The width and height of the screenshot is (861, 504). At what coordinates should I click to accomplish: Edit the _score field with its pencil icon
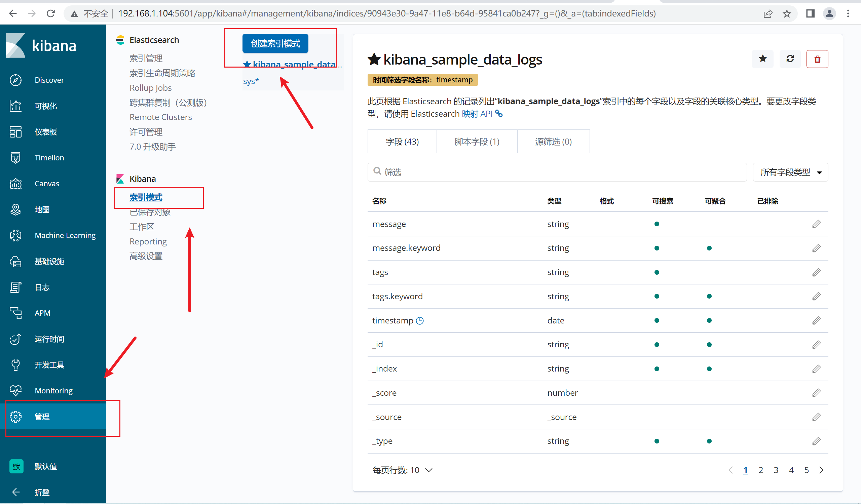[x=816, y=393]
